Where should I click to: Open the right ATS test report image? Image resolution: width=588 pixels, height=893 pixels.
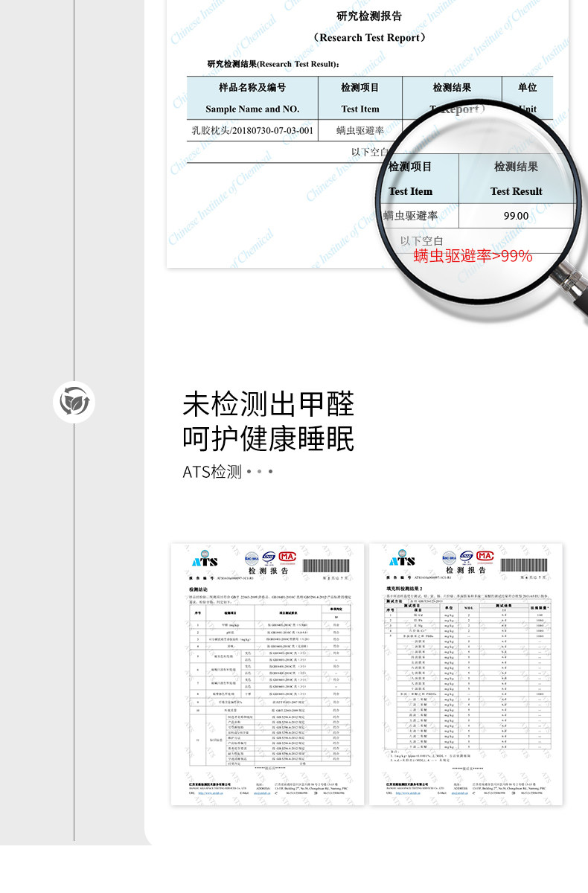(x=465, y=676)
